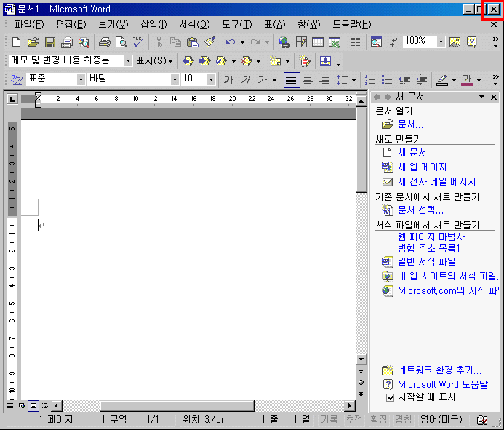Click the 새 웹 페이지 link
Screen dimensions: 504x430
pyautogui.click(x=422, y=167)
